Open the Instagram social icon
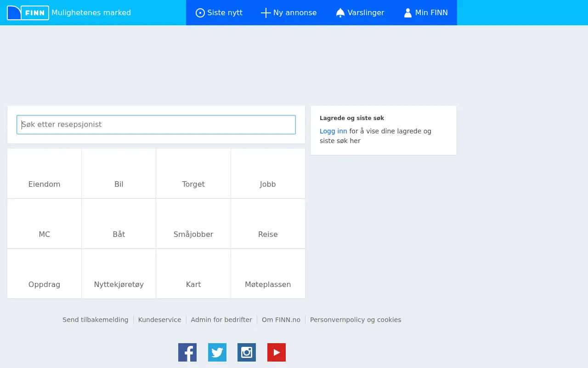588x368 pixels. 247,352
